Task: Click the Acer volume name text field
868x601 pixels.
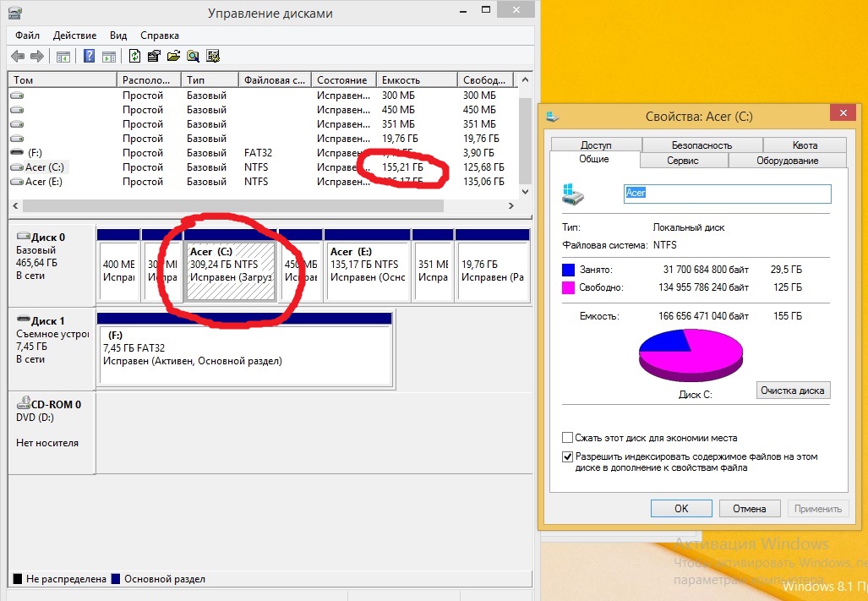Action: coord(727,194)
